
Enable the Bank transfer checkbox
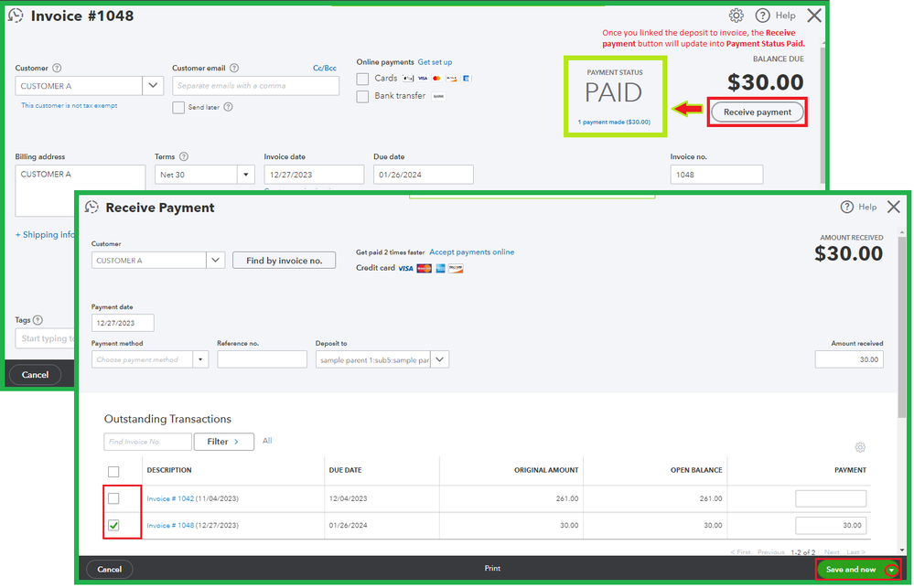pyautogui.click(x=362, y=96)
